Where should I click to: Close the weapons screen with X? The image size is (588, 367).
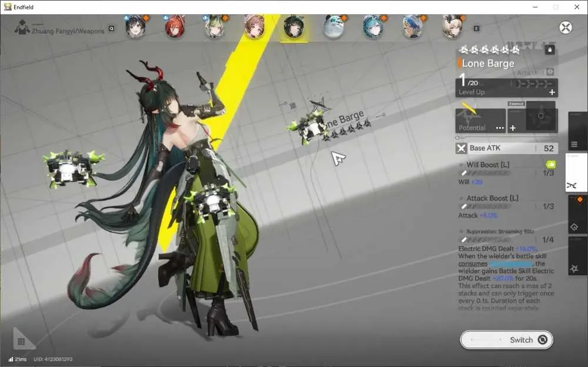[566, 28]
